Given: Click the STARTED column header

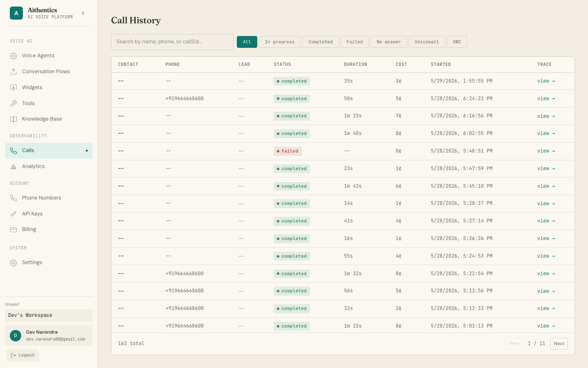Looking at the screenshot, I should [441, 65].
